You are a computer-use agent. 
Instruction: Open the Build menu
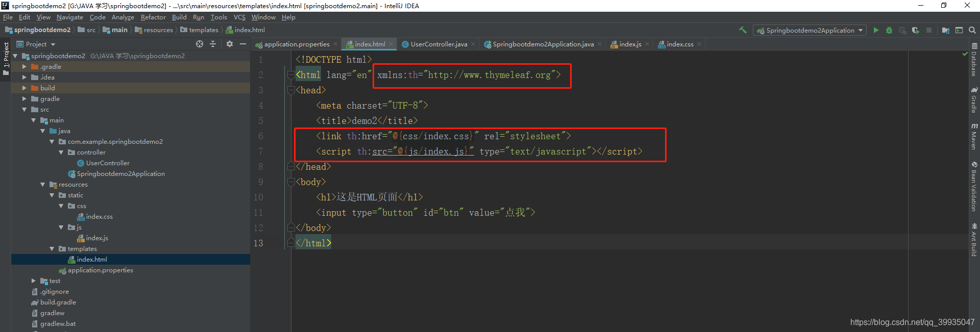point(179,17)
